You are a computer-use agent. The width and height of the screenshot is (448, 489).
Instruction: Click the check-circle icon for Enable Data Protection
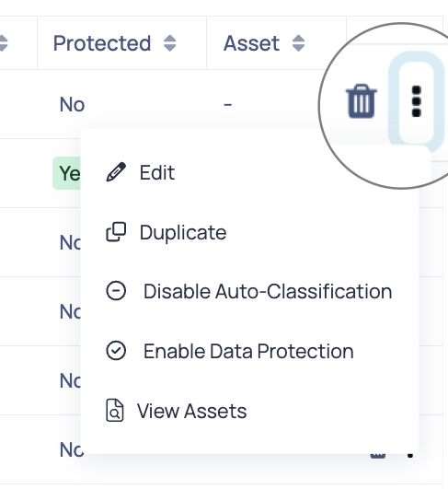point(116,351)
